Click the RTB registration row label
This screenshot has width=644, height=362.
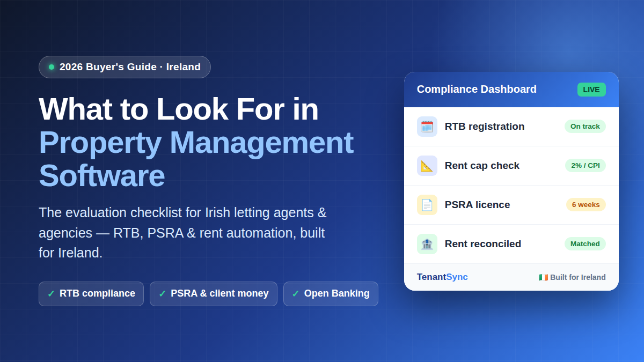click(x=485, y=127)
